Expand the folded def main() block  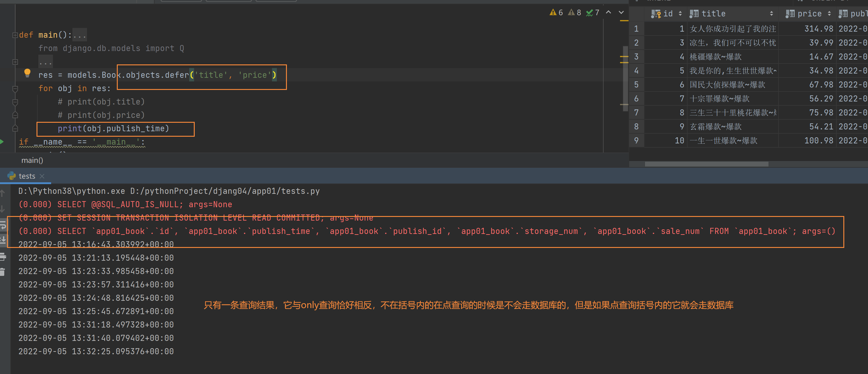coord(15,35)
